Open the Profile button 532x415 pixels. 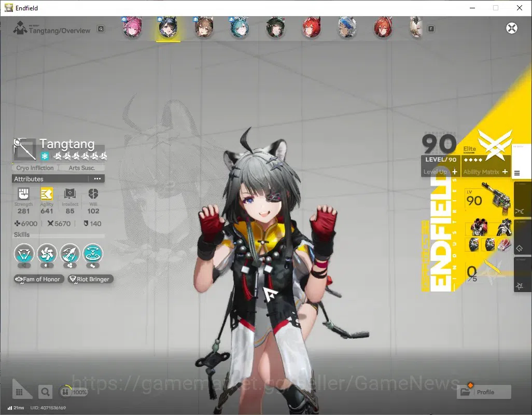tap(484, 392)
